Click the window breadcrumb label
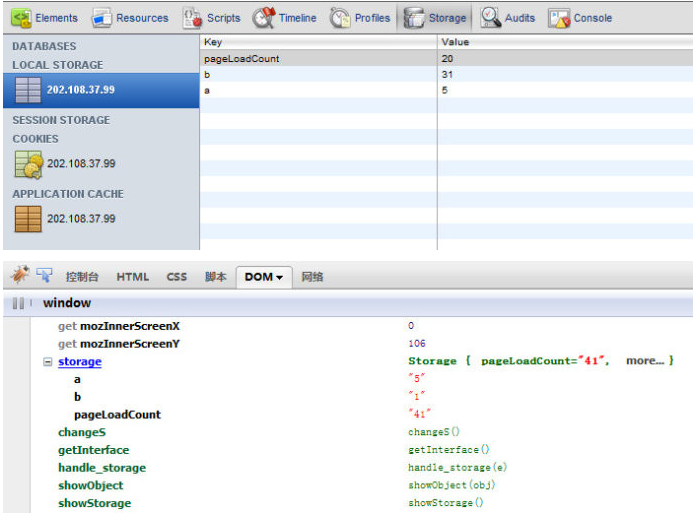Image resolution: width=695 pixels, height=528 pixels. tap(67, 303)
